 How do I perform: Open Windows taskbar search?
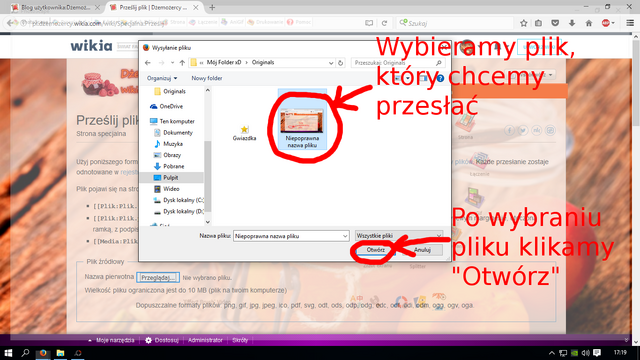[x=25, y=353]
